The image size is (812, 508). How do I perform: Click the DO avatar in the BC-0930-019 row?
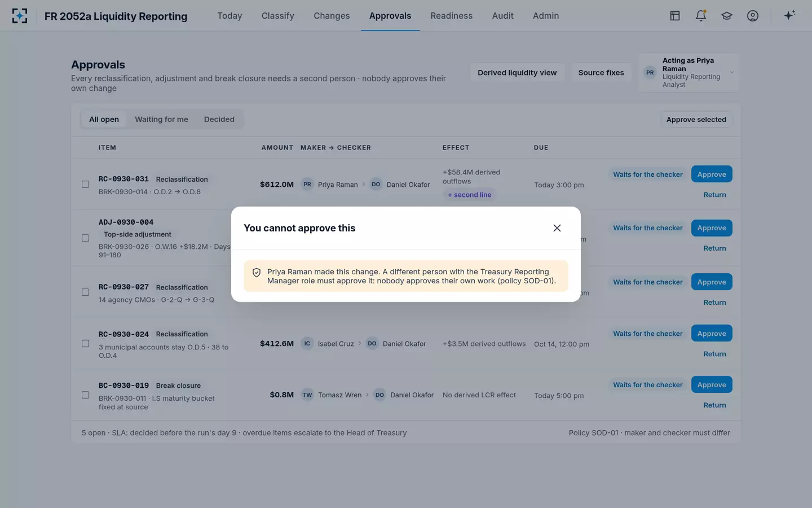pyautogui.click(x=380, y=395)
